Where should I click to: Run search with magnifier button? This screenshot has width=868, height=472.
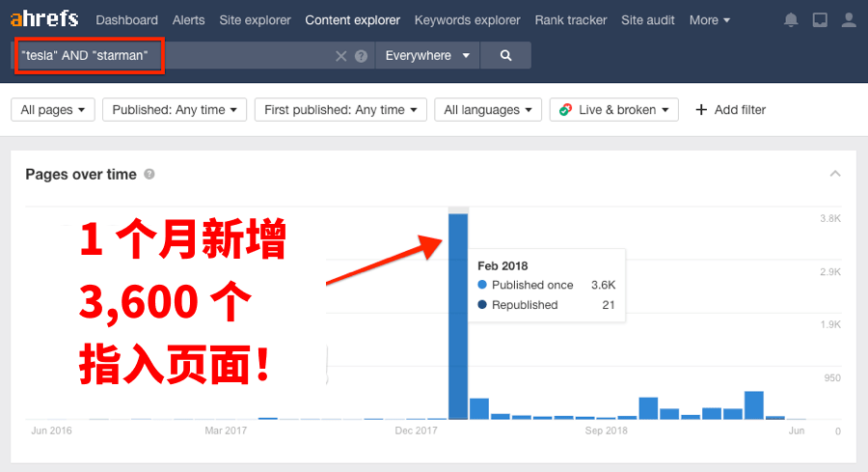pos(505,55)
